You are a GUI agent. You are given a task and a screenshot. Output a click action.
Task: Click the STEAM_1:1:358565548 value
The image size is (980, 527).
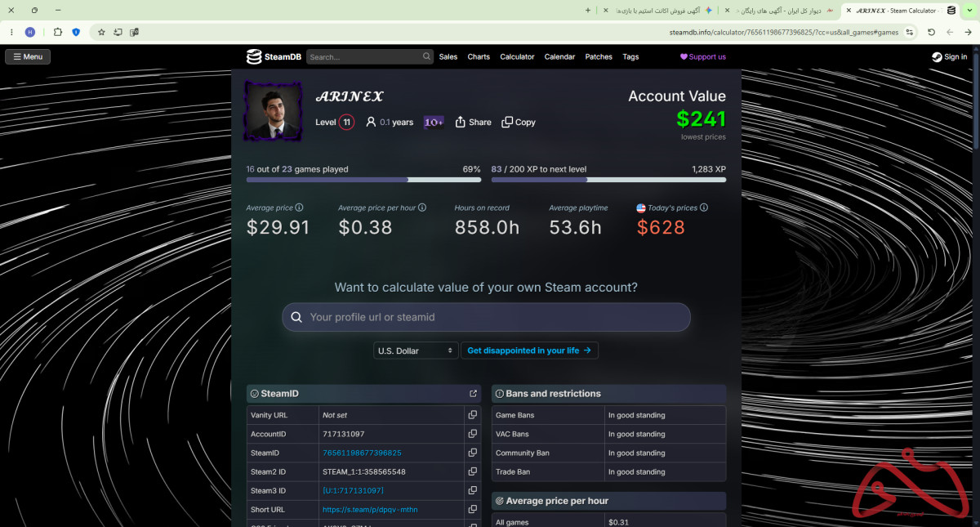click(364, 471)
